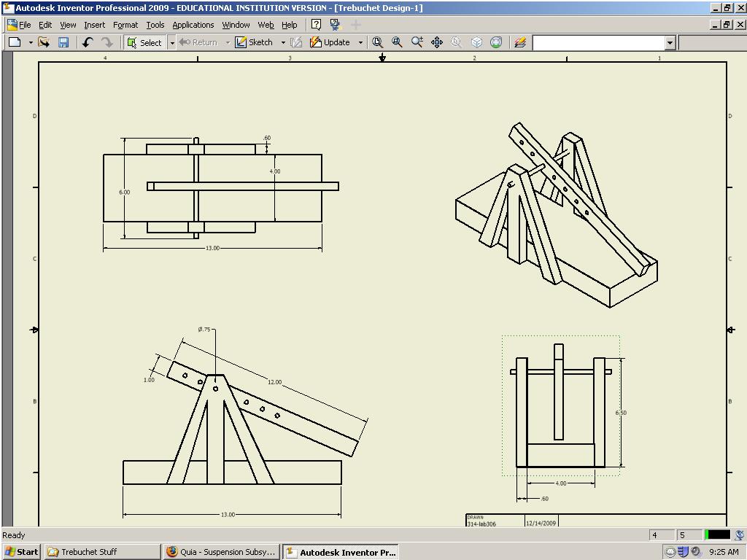Screen dimensions: 747x560
Task: Click the Undo arrow icon
Action: pyautogui.click(x=87, y=42)
